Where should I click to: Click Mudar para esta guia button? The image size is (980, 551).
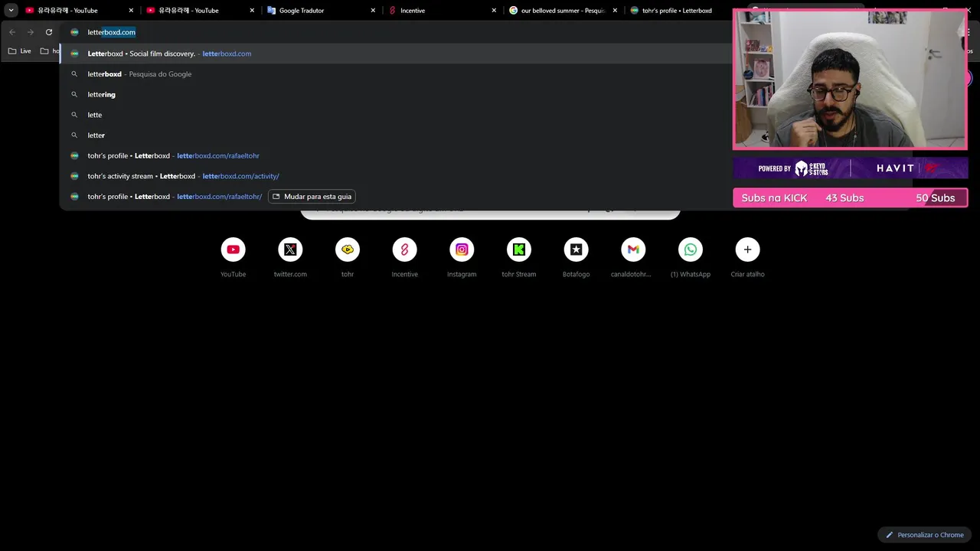(312, 197)
